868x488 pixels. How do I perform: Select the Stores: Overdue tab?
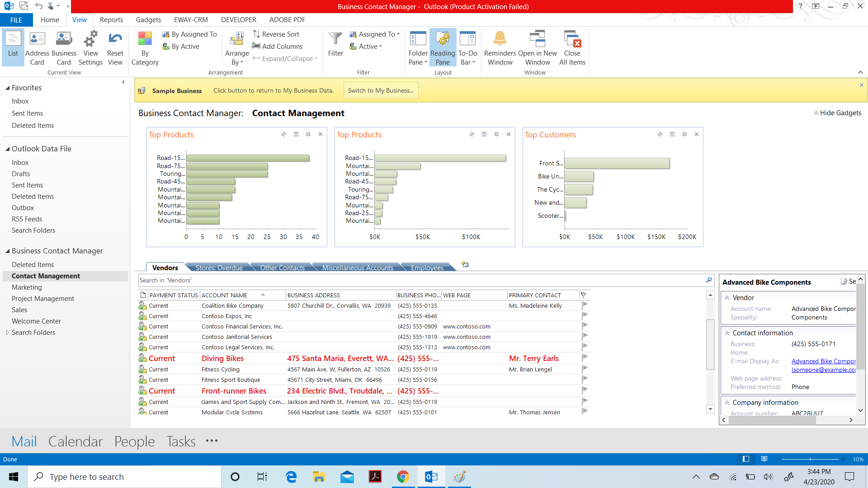(218, 267)
